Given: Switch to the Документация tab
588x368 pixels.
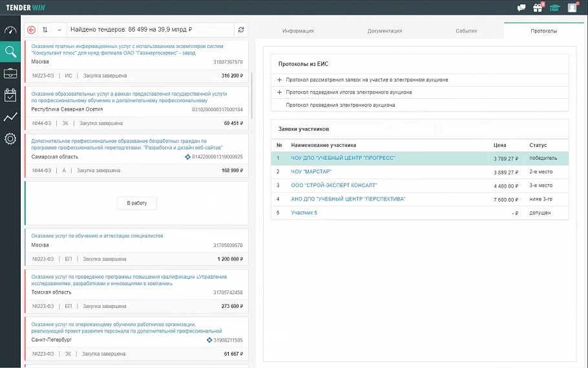Looking at the screenshot, I should (384, 31).
